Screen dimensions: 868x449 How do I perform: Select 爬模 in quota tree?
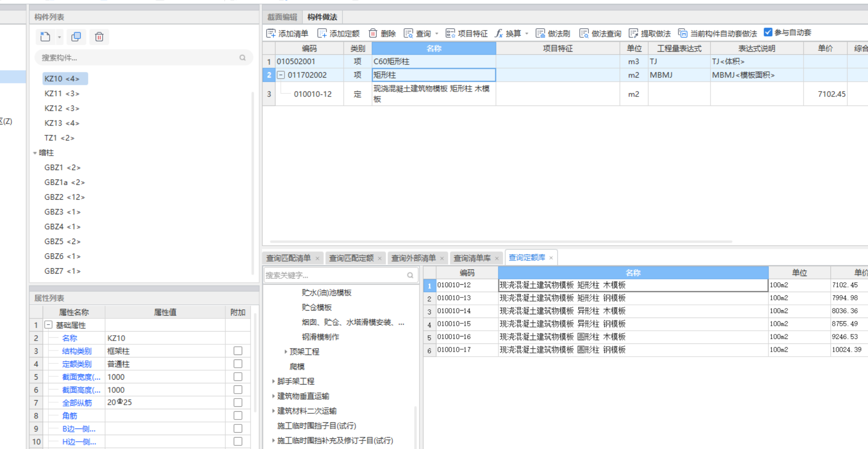pos(297,366)
